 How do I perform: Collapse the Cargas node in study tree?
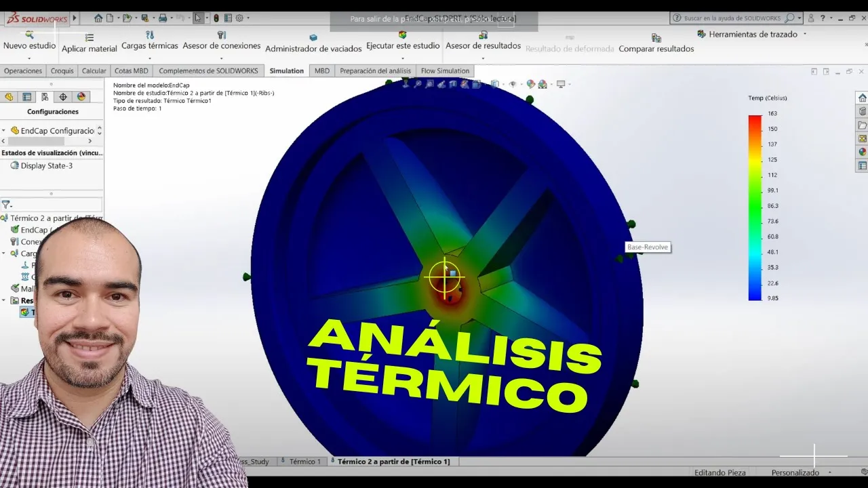(4, 253)
